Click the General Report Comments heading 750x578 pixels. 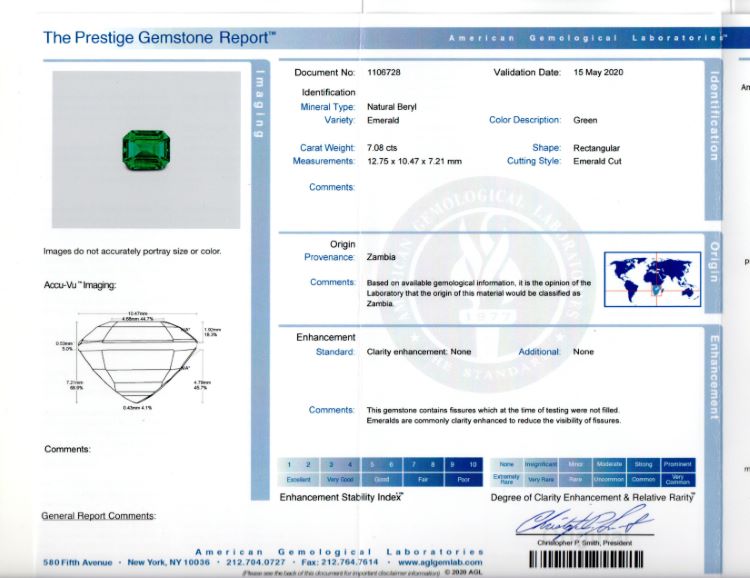98,515
